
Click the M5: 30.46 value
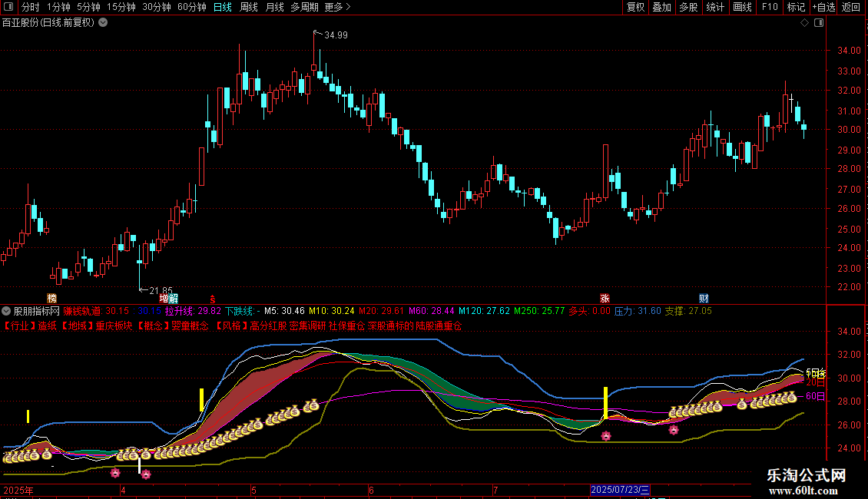point(284,311)
